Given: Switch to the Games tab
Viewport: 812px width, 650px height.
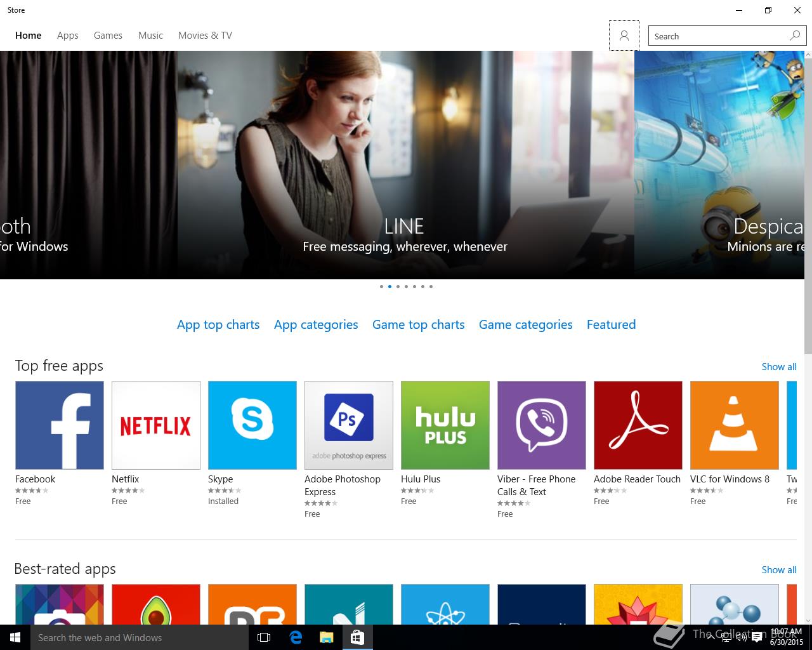Looking at the screenshot, I should (x=108, y=36).
